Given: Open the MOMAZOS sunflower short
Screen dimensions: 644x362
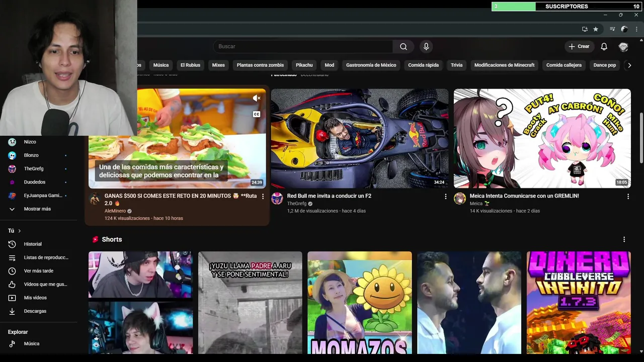Looking at the screenshot, I should pyautogui.click(x=359, y=303).
